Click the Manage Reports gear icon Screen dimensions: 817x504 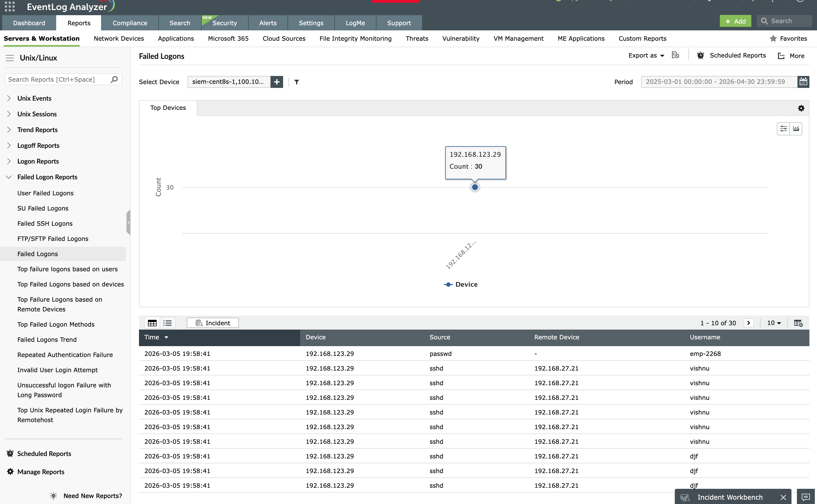click(x=10, y=472)
